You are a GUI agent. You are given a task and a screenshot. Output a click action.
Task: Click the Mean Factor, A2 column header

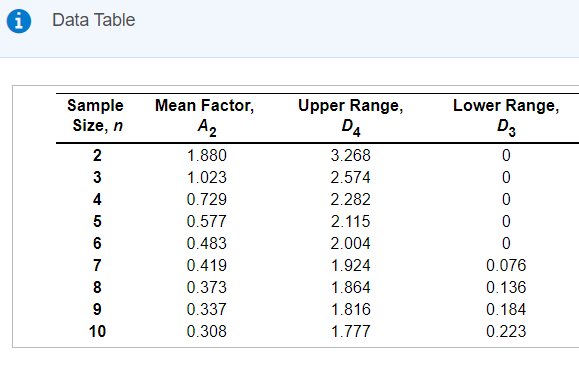click(205, 117)
